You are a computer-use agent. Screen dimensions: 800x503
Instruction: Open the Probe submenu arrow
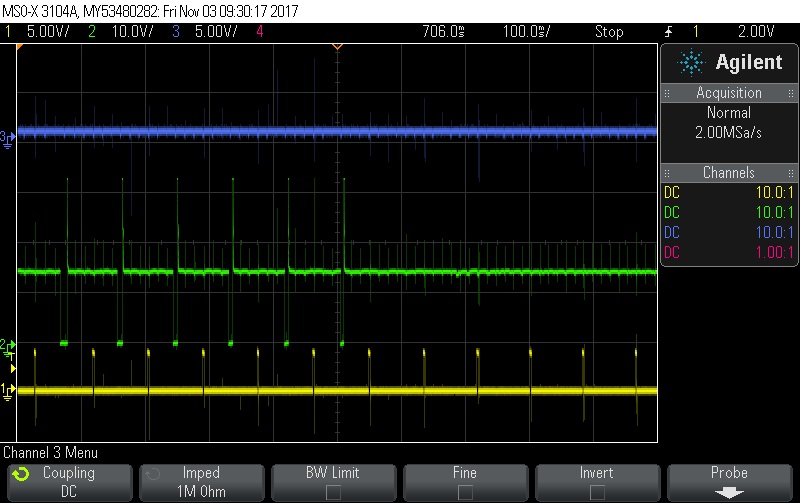[729, 492]
